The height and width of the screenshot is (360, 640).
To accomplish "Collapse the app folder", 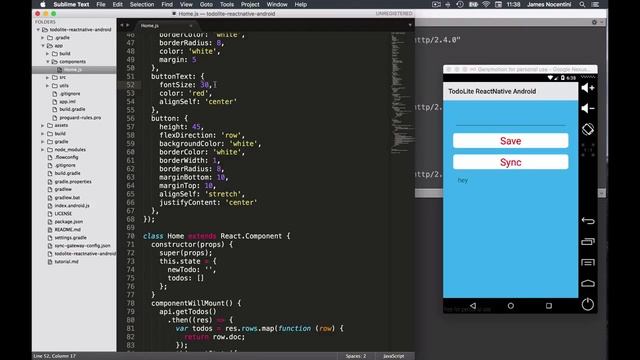I will pyautogui.click(x=43, y=46).
